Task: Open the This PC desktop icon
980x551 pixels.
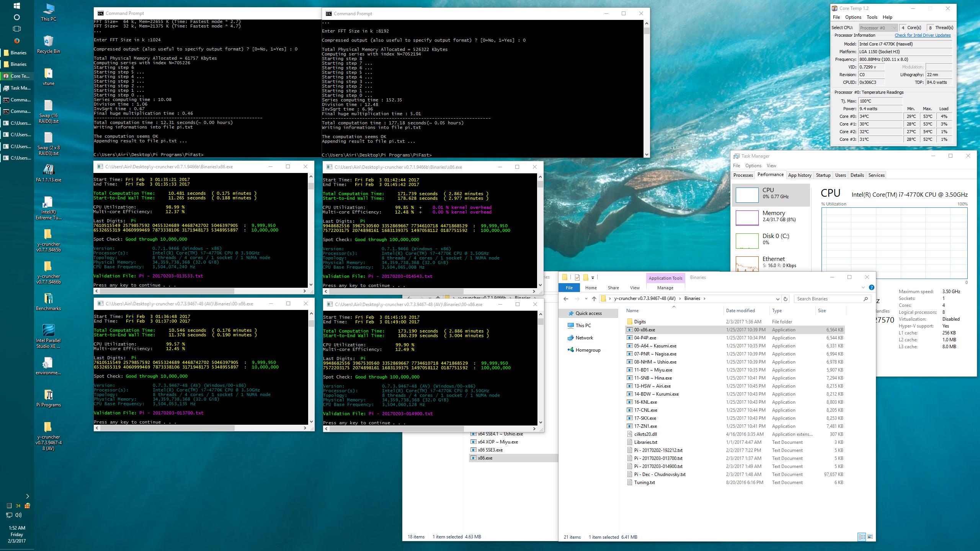Action: point(48,12)
